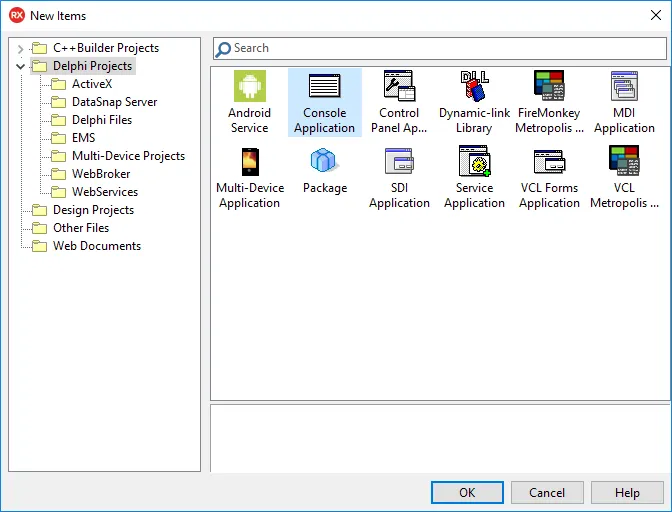The width and height of the screenshot is (672, 512).
Task: Click the Design Projects folder icon
Action: (39, 210)
